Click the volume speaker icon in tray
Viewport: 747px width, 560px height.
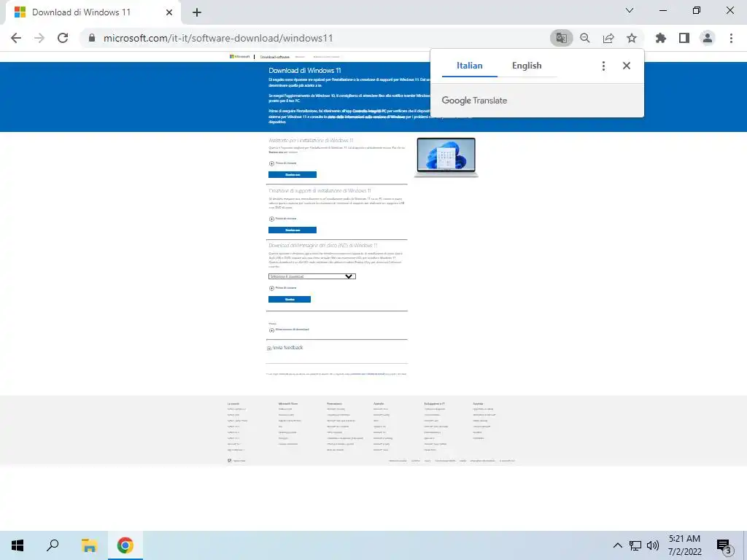pos(653,545)
